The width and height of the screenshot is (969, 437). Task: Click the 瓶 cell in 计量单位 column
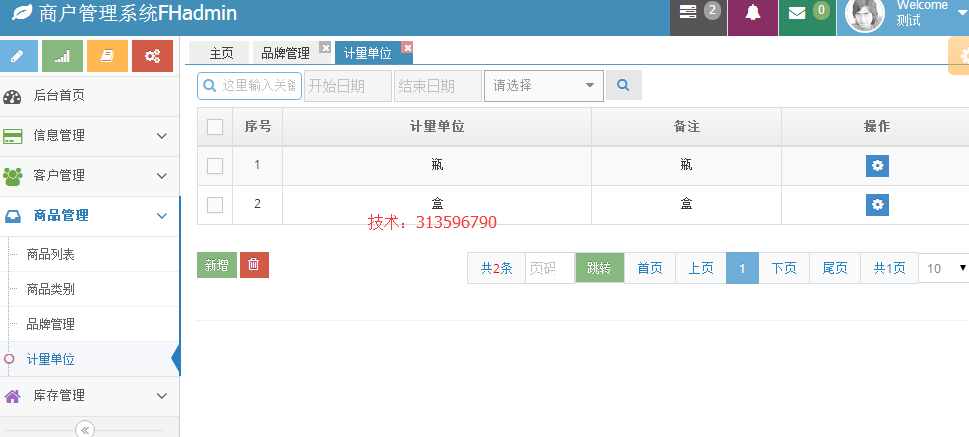437,164
